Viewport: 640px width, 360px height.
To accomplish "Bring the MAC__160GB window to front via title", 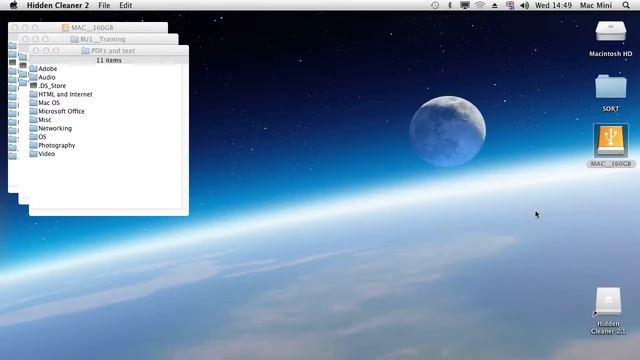I will [x=92, y=28].
